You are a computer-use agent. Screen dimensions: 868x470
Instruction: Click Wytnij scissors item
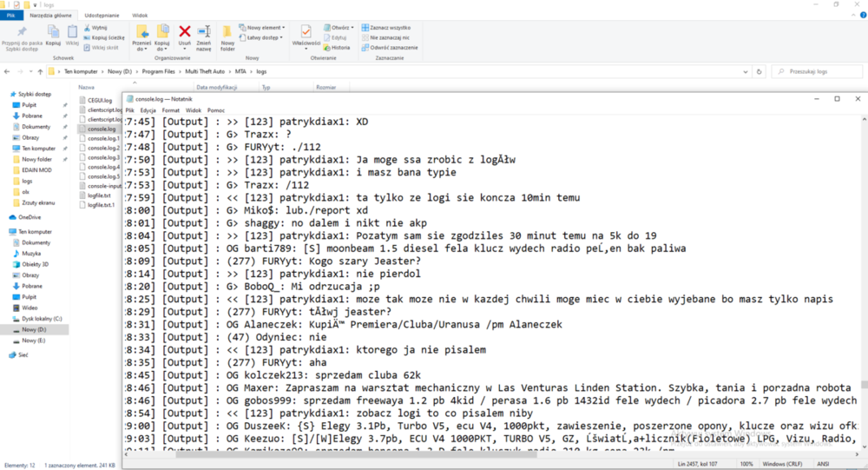[x=96, y=28]
